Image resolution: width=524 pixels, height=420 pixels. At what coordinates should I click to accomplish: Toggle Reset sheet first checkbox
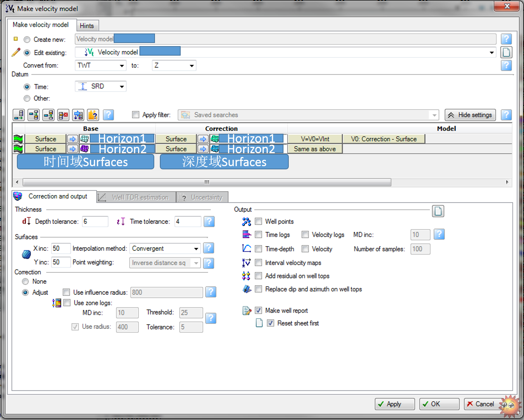pyautogui.click(x=270, y=323)
